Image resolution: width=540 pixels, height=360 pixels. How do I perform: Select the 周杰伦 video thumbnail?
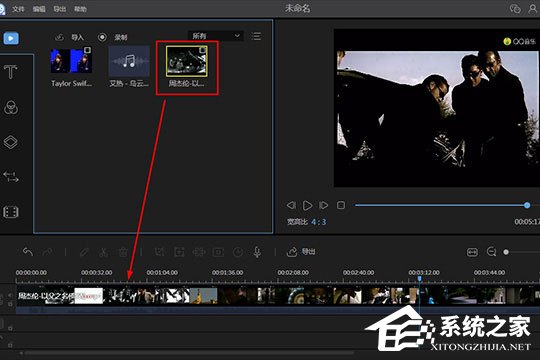coord(187,61)
